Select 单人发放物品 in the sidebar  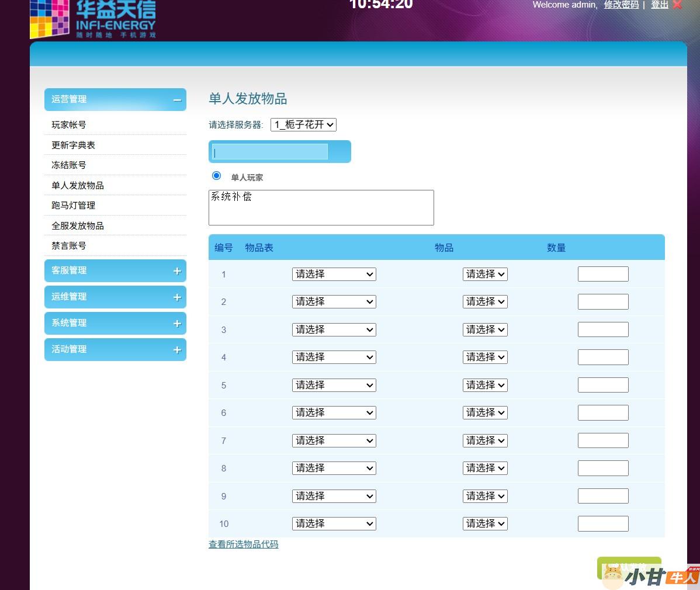tap(78, 185)
